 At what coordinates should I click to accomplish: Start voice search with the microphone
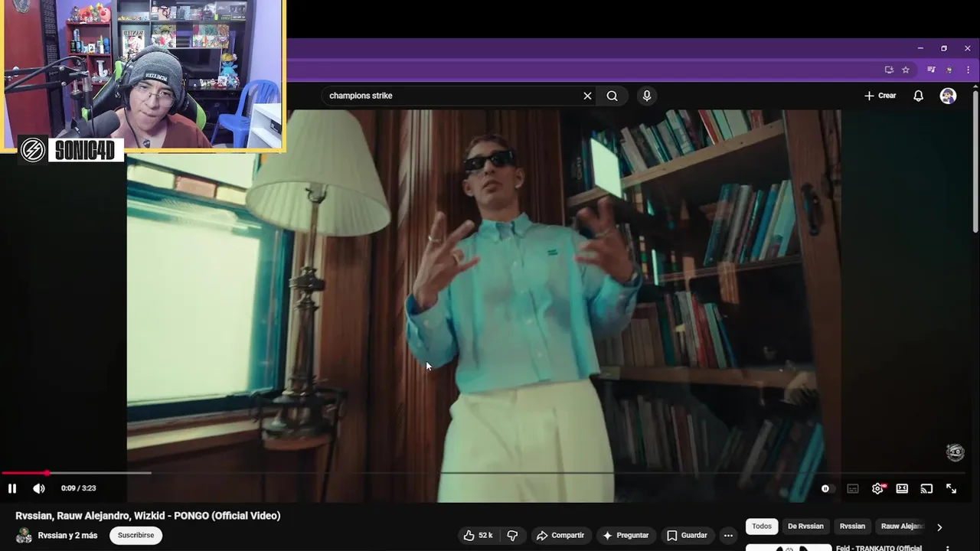coord(647,96)
